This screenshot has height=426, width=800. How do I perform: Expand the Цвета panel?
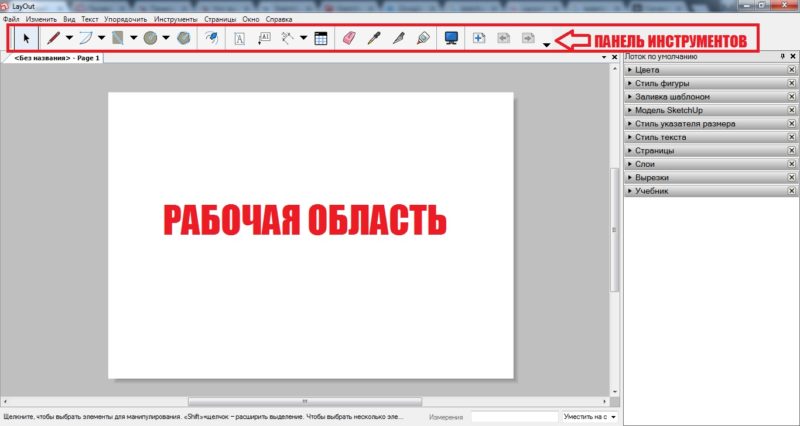646,71
